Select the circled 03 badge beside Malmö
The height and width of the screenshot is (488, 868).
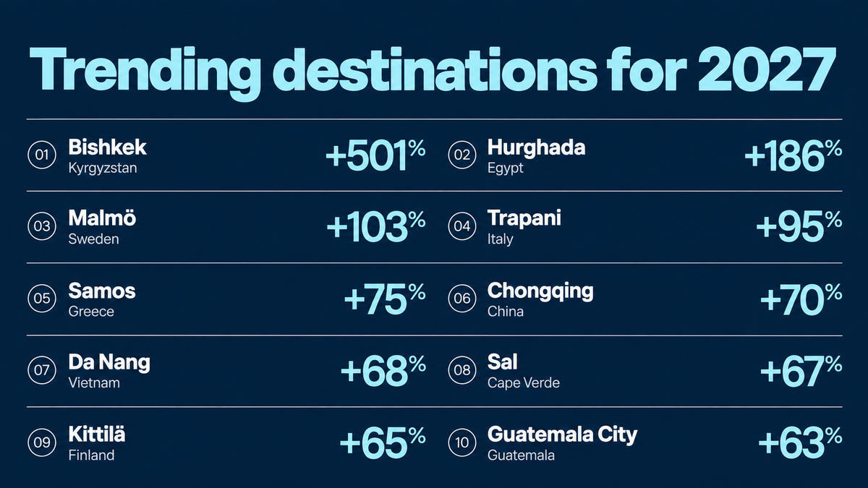(41, 226)
